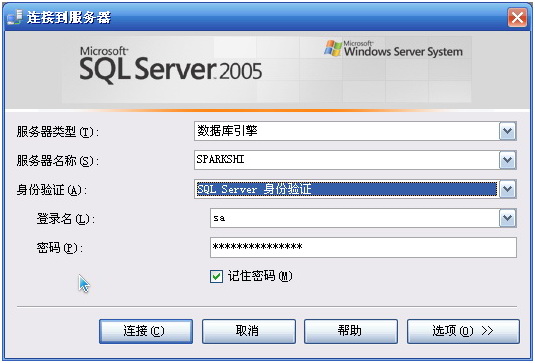Open 帮助 for this dialog

350,331
